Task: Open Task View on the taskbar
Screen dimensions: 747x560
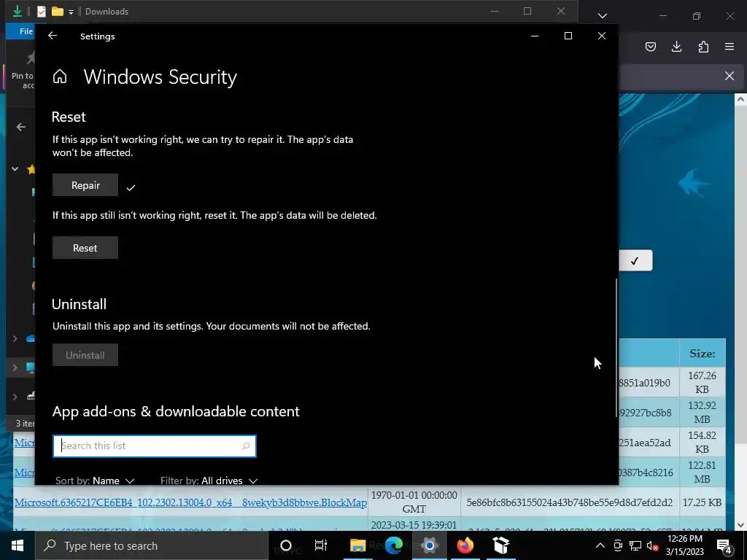Action: click(321, 545)
